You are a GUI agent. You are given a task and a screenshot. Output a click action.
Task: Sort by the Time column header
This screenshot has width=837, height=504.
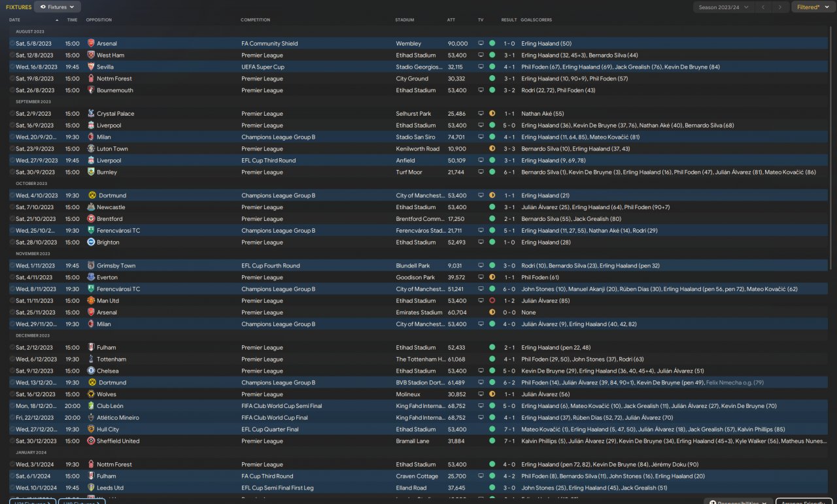pos(72,20)
